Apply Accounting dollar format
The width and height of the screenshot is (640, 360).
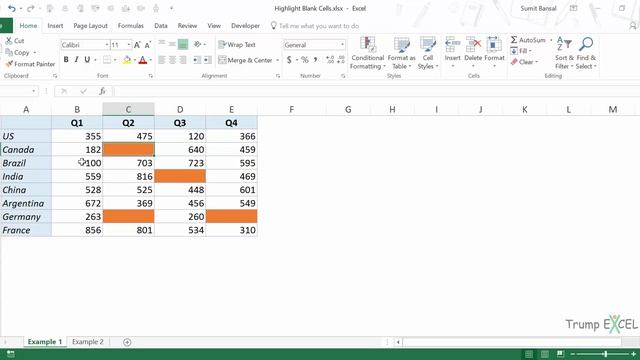[x=289, y=60]
